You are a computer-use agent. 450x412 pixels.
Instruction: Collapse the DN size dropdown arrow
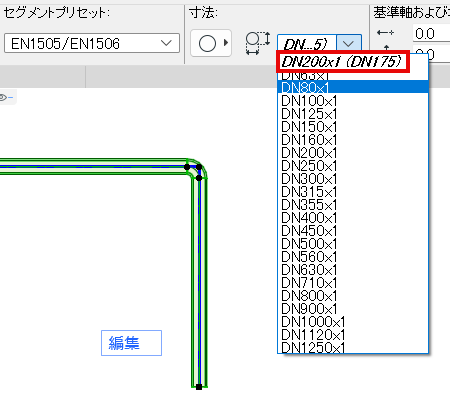pos(349,43)
